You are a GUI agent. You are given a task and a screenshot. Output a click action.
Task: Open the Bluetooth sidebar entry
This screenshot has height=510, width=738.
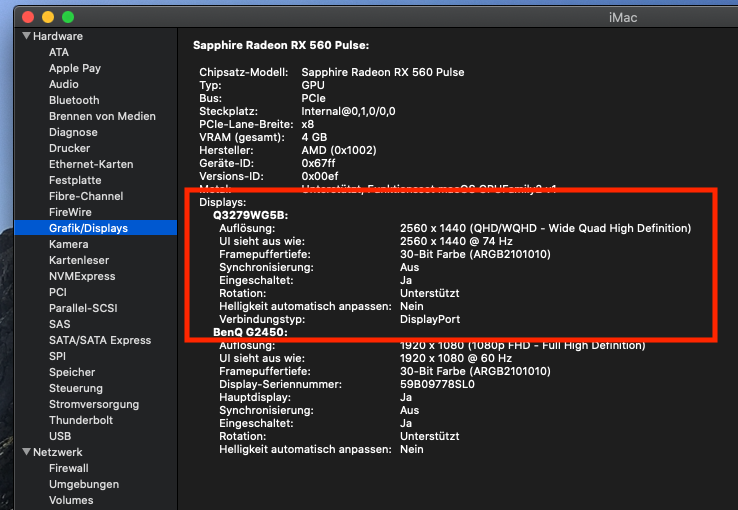pos(74,100)
